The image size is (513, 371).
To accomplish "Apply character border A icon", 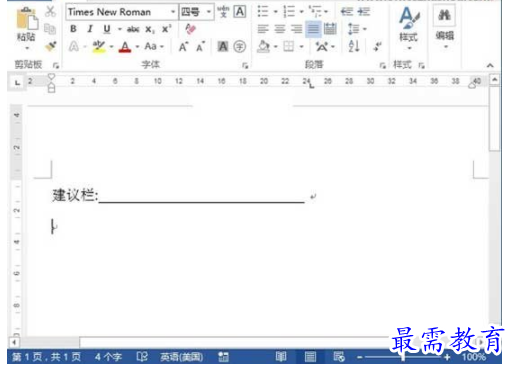I will coord(240,12).
